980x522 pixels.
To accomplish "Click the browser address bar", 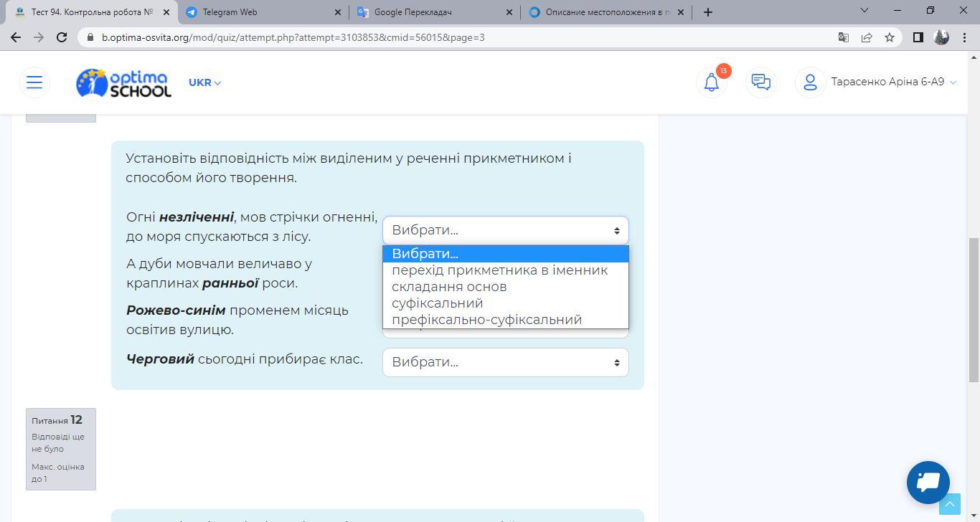I will [459, 37].
